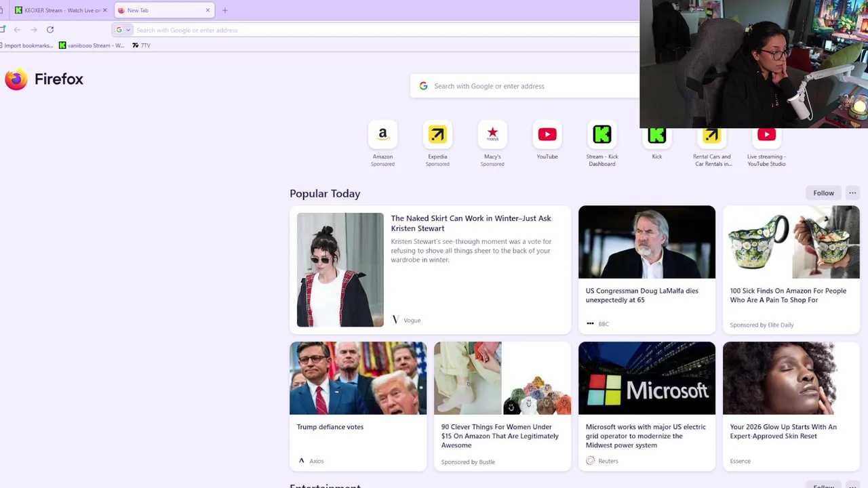868x488 pixels.
Task: Focus the top address bar field
Action: 376,30
